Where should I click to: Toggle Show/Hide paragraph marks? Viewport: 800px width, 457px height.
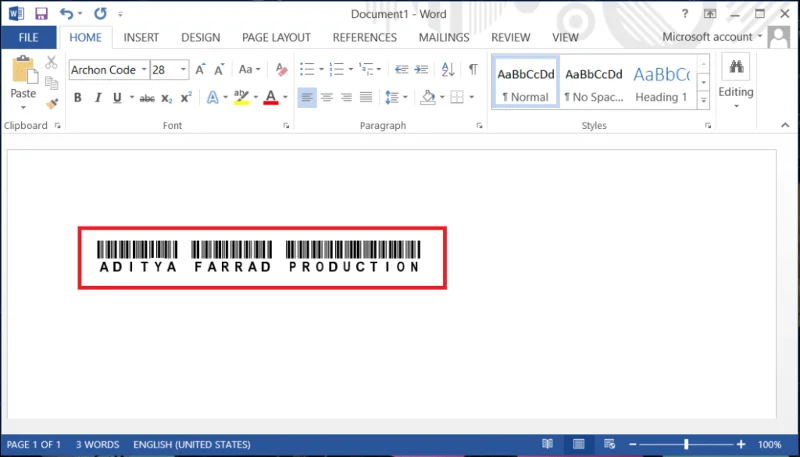(473, 69)
